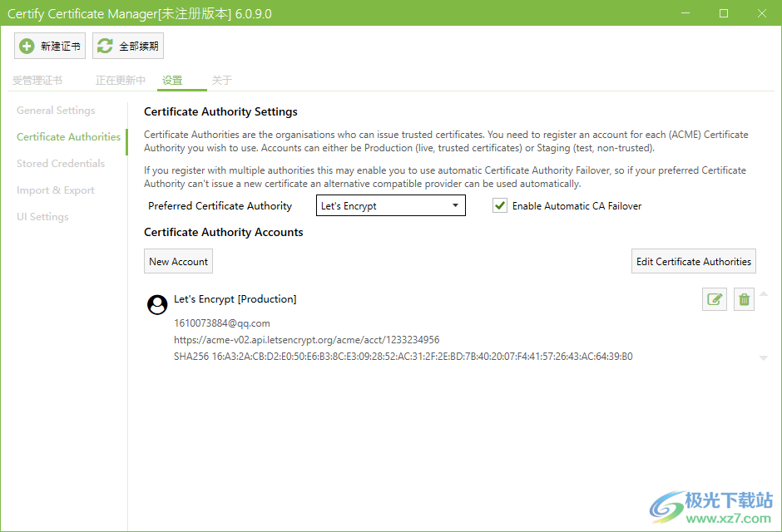Viewport: 782px width, 532px height.
Task: Switch to the 受管理证书 tab
Action: point(37,80)
